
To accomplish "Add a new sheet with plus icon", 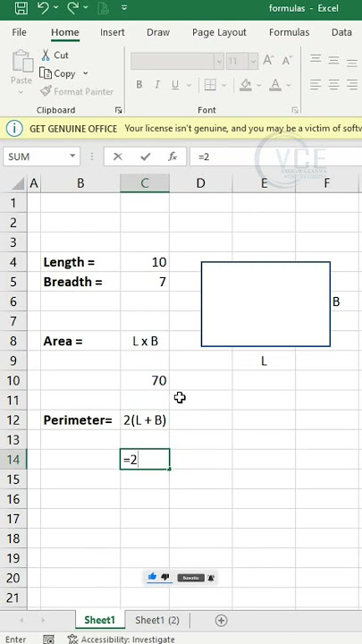I will (221, 620).
